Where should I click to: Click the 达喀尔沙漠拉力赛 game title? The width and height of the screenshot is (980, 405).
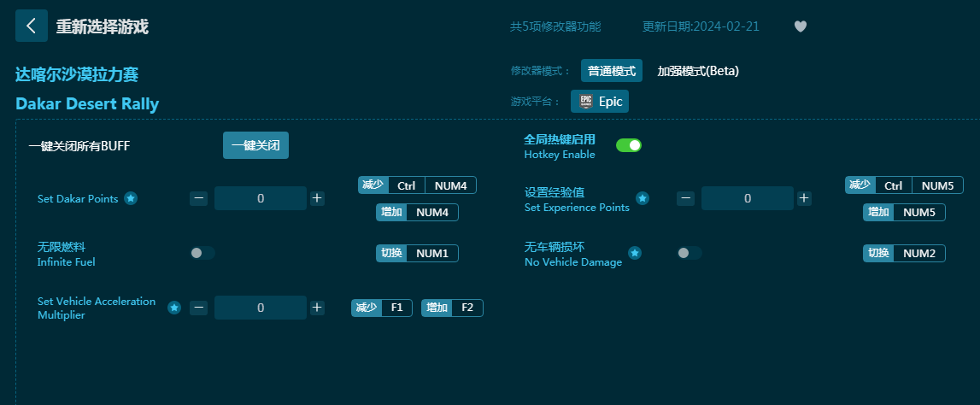[x=77, y=74]
